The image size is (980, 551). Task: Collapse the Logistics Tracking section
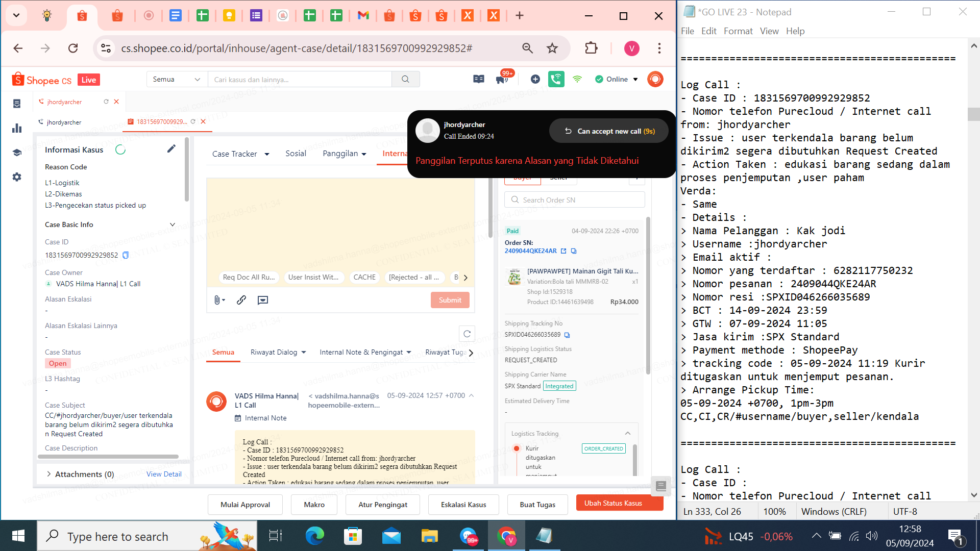(x=628, y=433)
